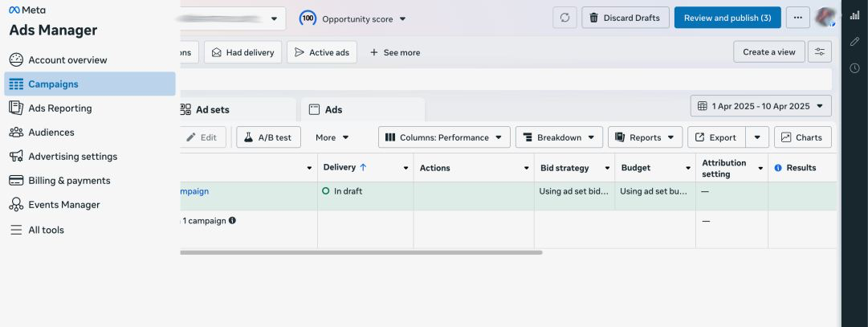
Task: Click the opportunity score 100 badge
Action: click(308, 18)
